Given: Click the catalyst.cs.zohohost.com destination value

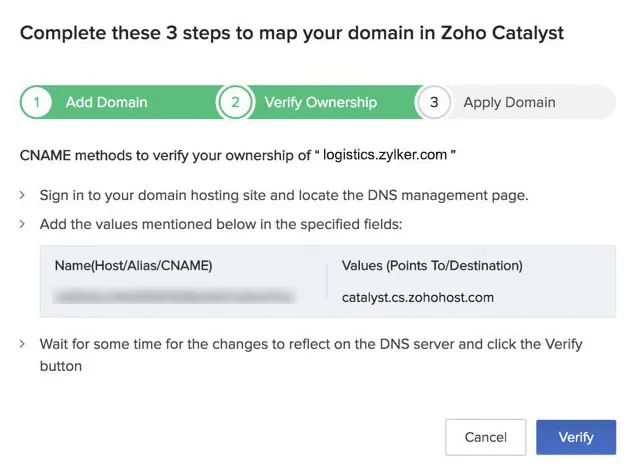Looking at the screenshot, I should [417, 298].
